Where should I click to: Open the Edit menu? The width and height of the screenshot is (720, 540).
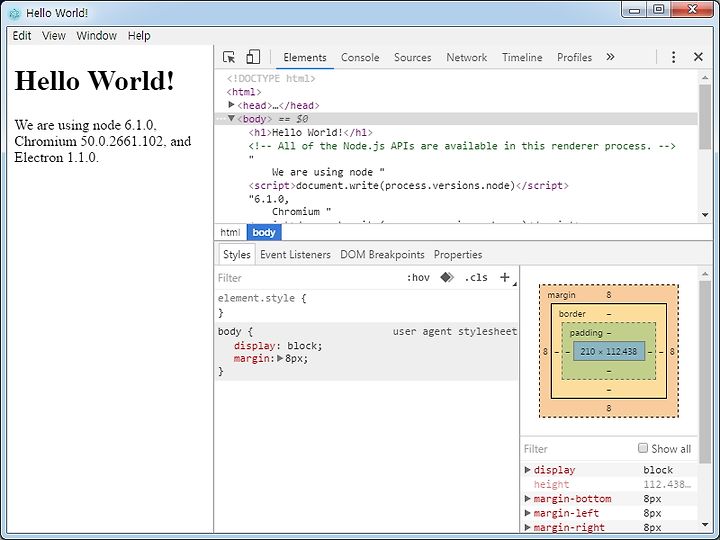point(22,36)
